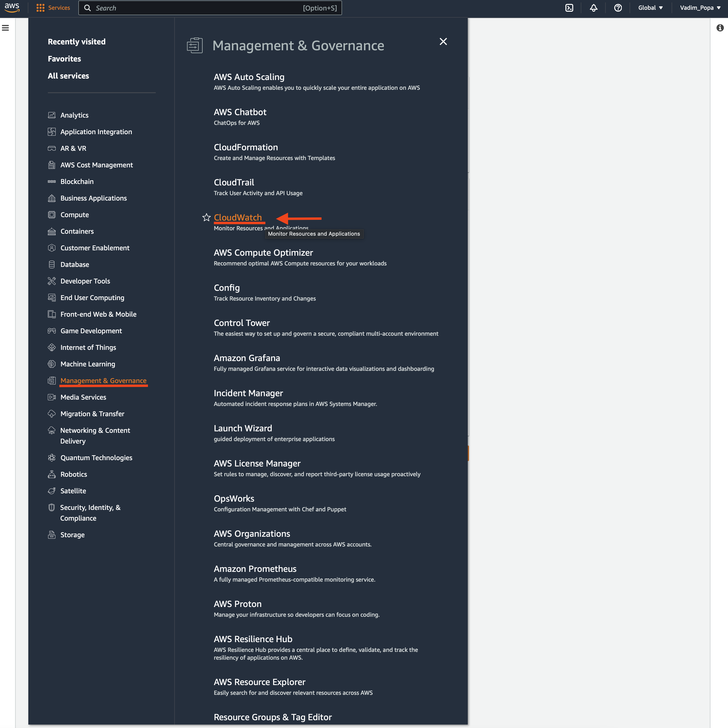The width and height of the screenshot is (728, 728).
Task: Open AWS Organizations service
Action: [x=252, y=534]
